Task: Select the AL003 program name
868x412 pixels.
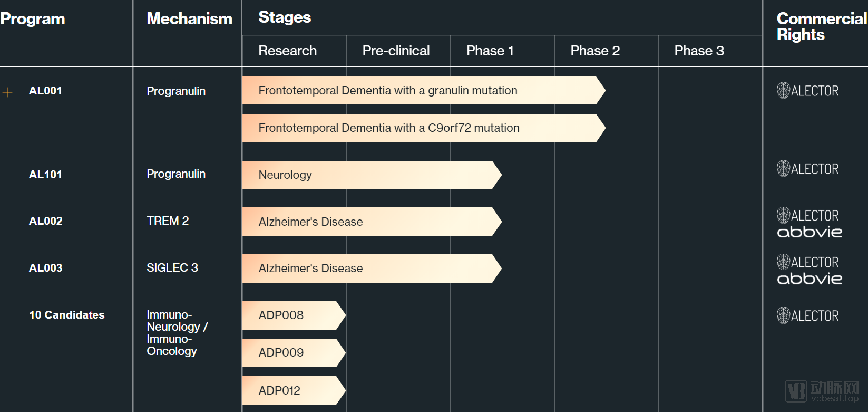Action: [46, 268]
